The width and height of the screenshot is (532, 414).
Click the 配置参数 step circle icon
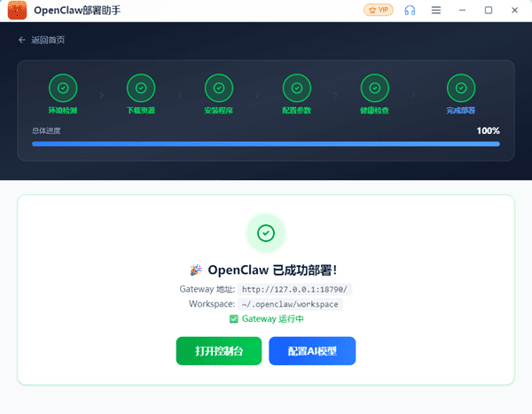pyautogui.click(x=296, y=88)
